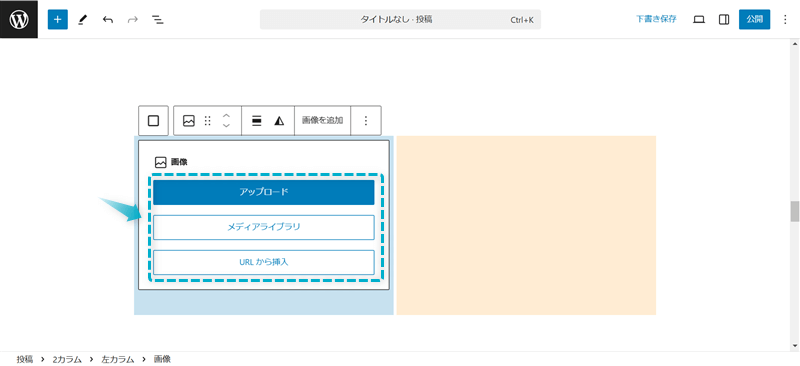Move the image block down

(227, 126)
